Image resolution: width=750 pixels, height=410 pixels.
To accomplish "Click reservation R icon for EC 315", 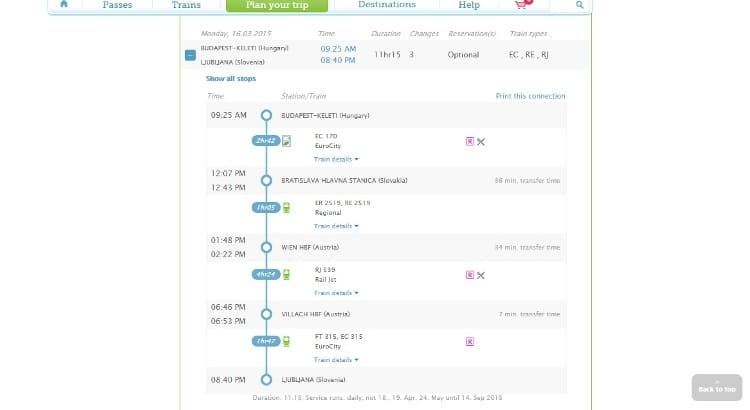I will 470,342.
